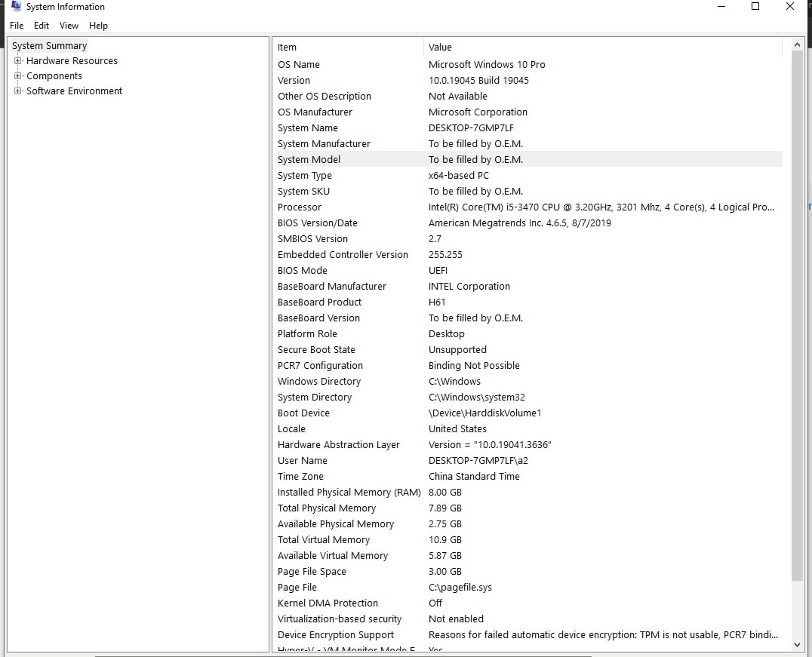Select Available Virtual Memory row
Screen dimensions: 812x657
pos(527,555)
